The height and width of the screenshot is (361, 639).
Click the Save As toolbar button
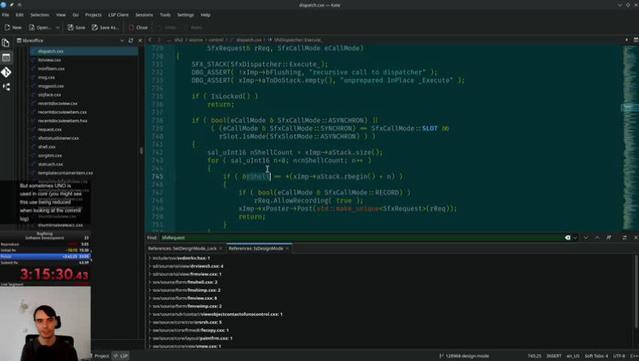point(105,27)
